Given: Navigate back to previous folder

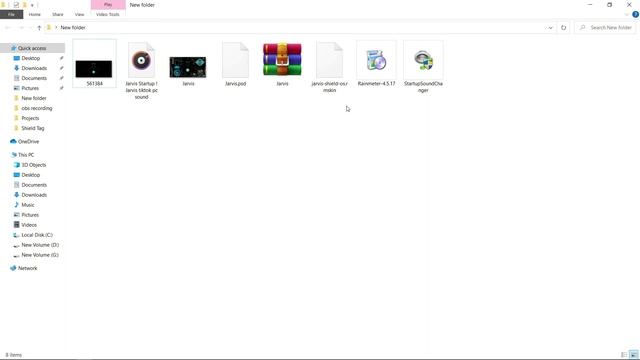Looking at the screenshot, I should pos(8,28).
